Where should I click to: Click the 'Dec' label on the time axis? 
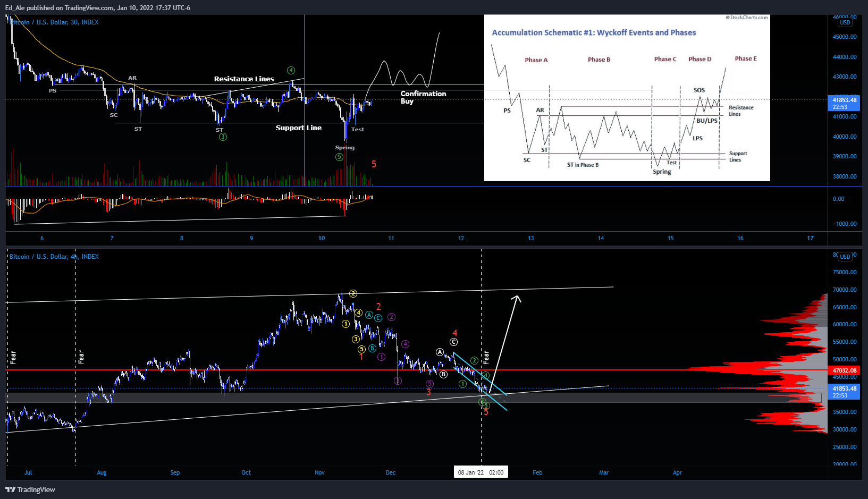point(391,472)
